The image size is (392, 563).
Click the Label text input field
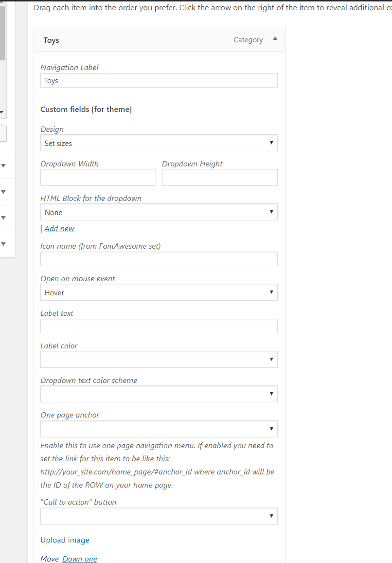[159, 326]
